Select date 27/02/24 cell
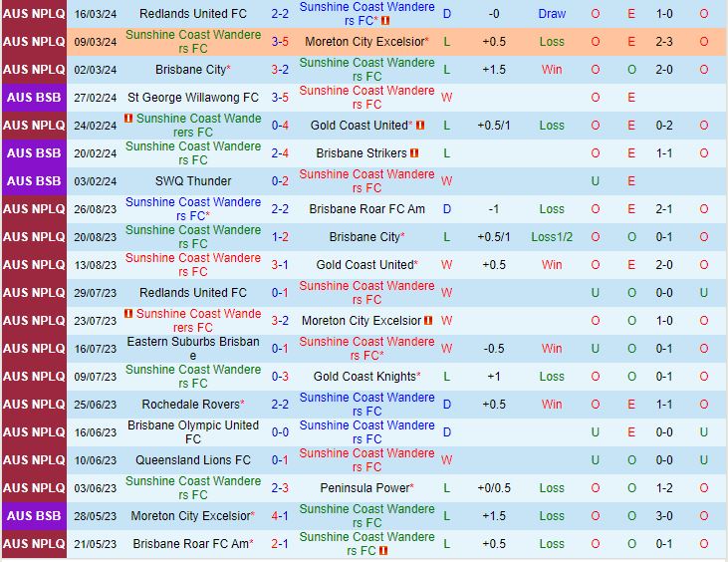This screenshot has width=728, height=562. pyautogui.click(x=96, y=98)
